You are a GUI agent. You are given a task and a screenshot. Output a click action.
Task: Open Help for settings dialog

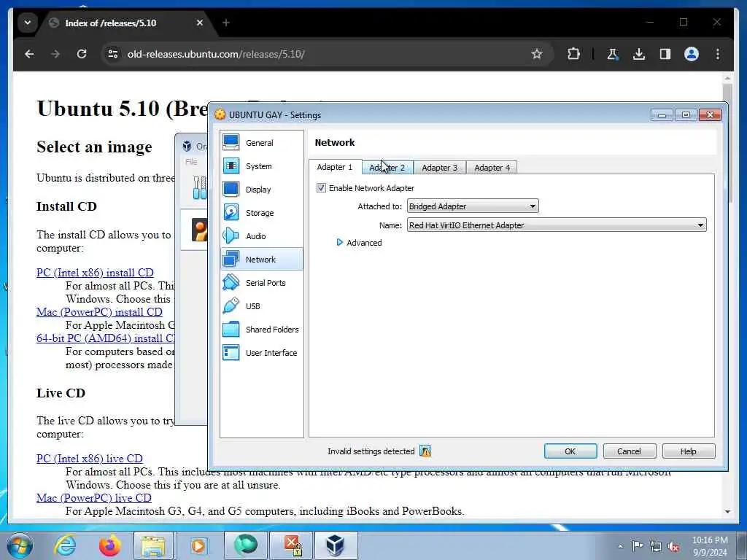(x=689, y=451)
